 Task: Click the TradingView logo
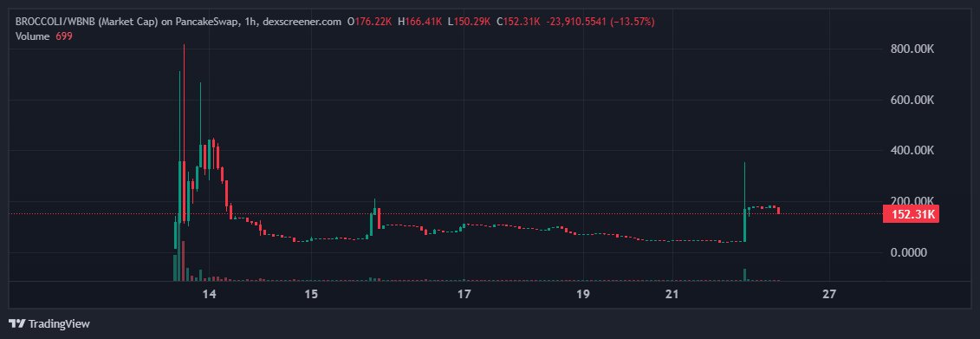tap(16, 324)
